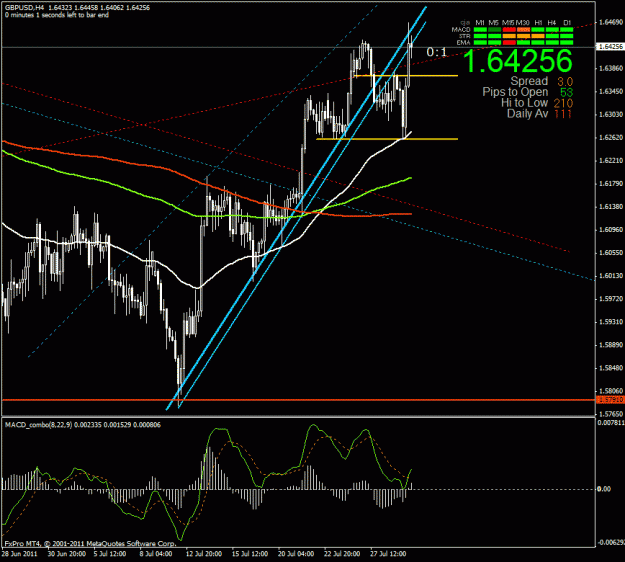Click the 1.61790 price axis label
This screenshot has width=625, height=562.
coord(611,184)
